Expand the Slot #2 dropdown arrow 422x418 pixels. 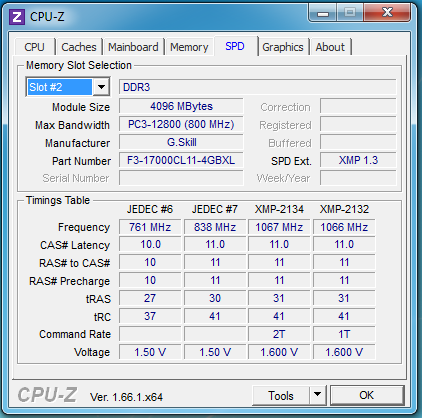101,87
